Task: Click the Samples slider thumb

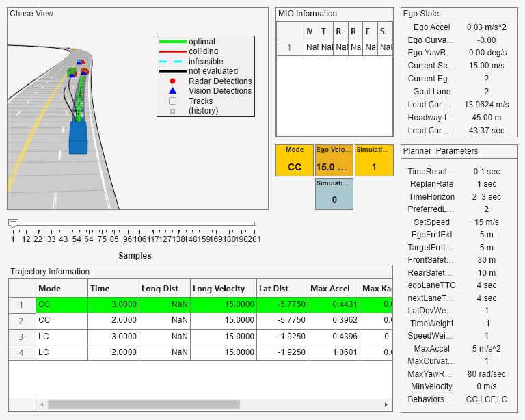Action: tap(12, 223)
